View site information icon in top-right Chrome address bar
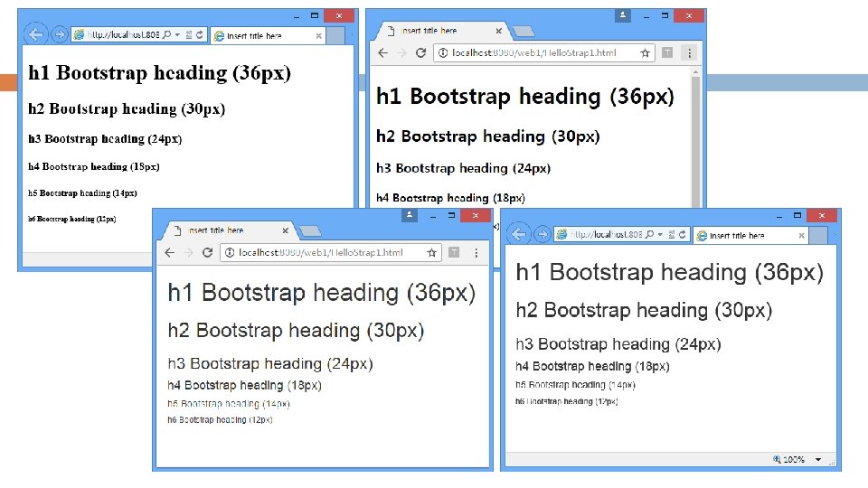Image resolution: width=868 pixels, height=488 pixels. 443,52
